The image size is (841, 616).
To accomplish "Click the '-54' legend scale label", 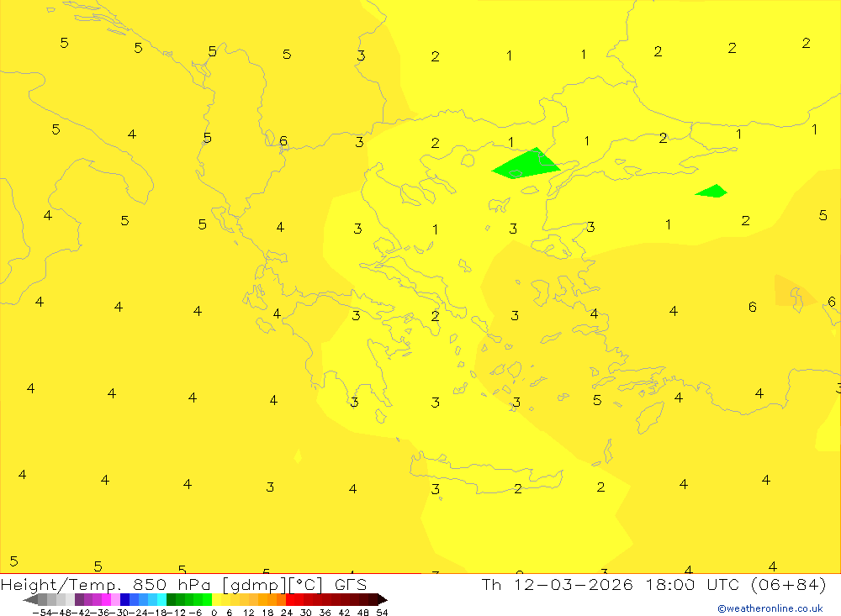I will [42, 613].
